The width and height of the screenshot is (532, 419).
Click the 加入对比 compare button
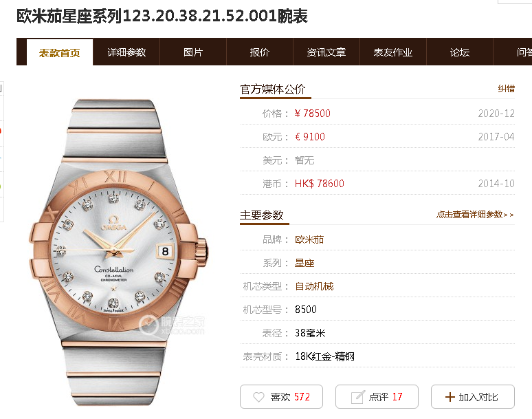[x=473, y=396]
